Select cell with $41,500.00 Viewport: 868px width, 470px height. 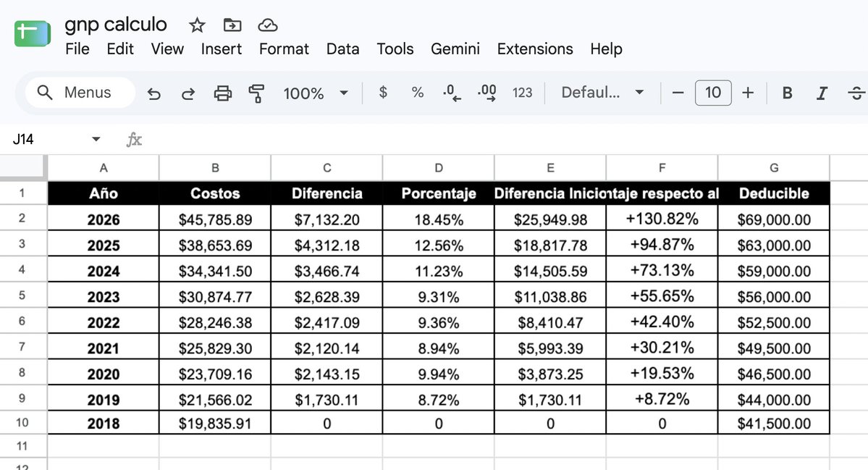pyautogui.click(x=774, y=423)
